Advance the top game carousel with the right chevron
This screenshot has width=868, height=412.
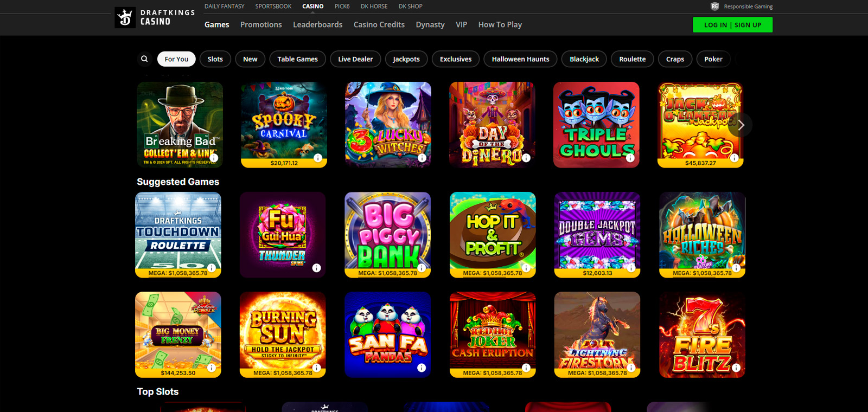pyautogui.click(x=741, y=125)
